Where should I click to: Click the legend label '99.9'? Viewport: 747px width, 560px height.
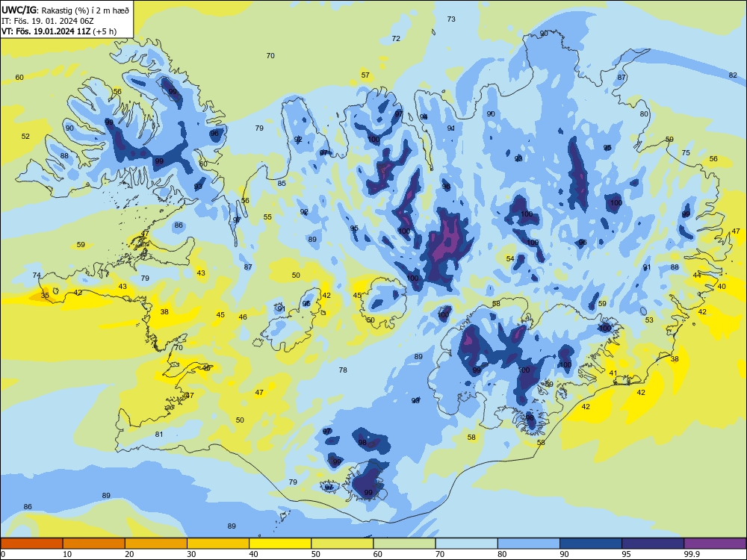click(x=692, y=554)
